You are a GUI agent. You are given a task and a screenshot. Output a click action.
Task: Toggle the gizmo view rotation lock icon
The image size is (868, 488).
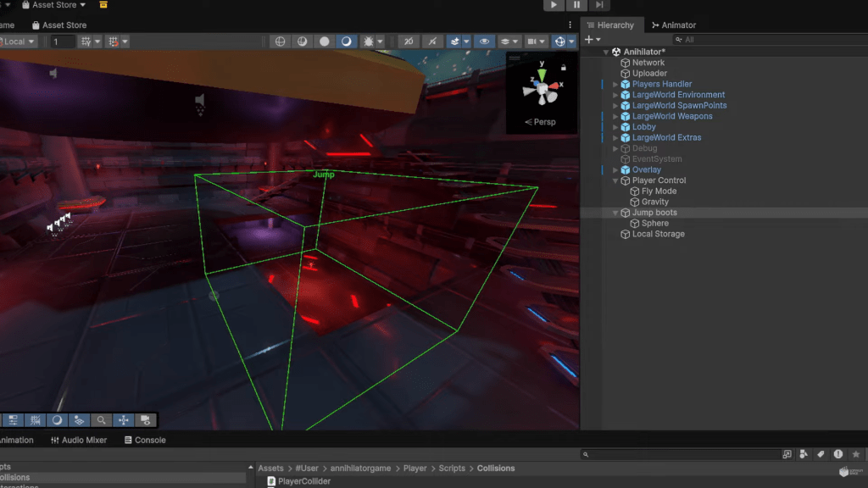pyautogui.click(x=563, y=66)
